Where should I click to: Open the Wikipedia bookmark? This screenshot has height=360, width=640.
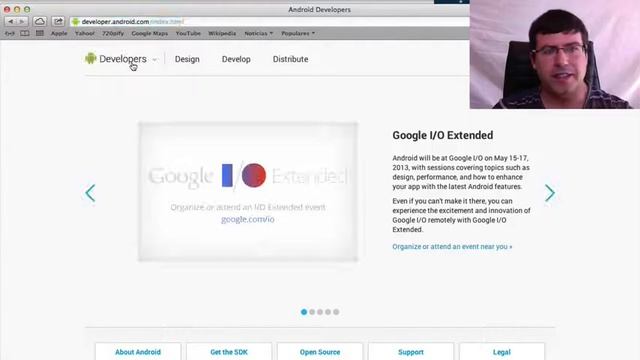(222, 33)
